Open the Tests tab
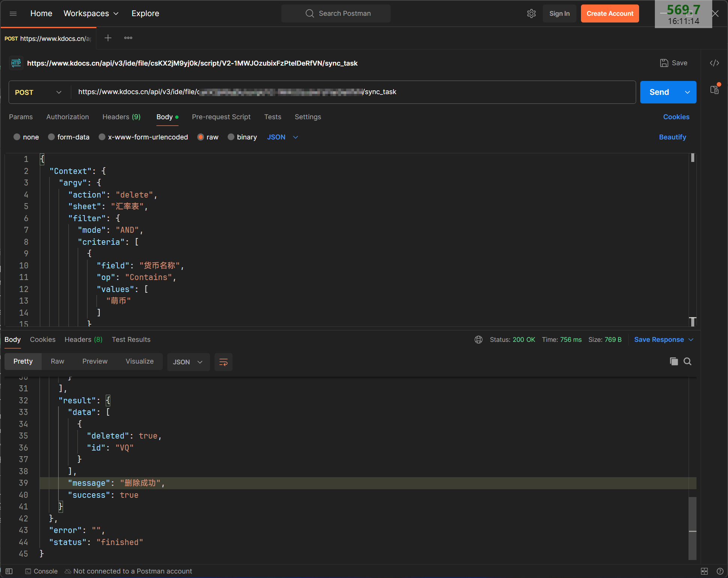The width and height of the screenshot is (728, 578). point(273,117)
